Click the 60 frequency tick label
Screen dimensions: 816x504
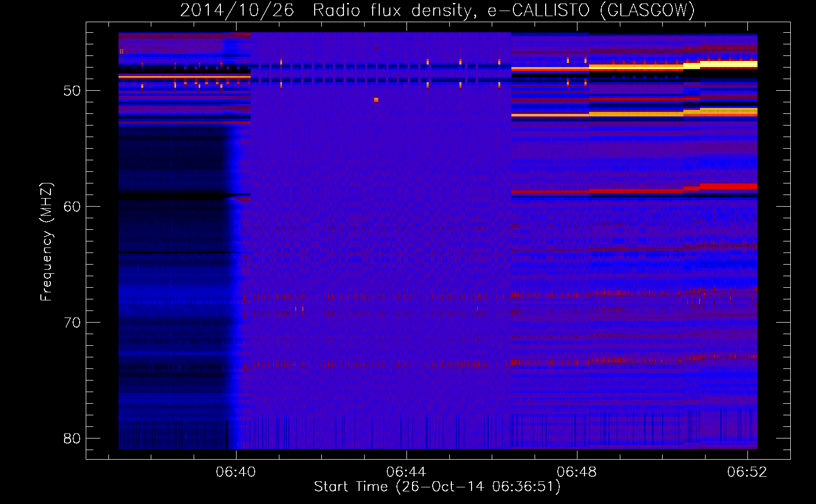pos(72,207)
